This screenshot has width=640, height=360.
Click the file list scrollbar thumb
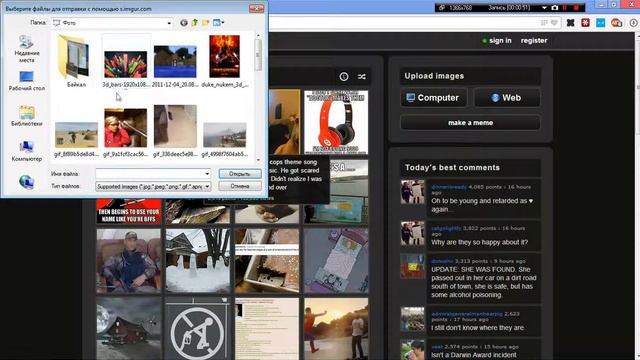click(258, 55)
